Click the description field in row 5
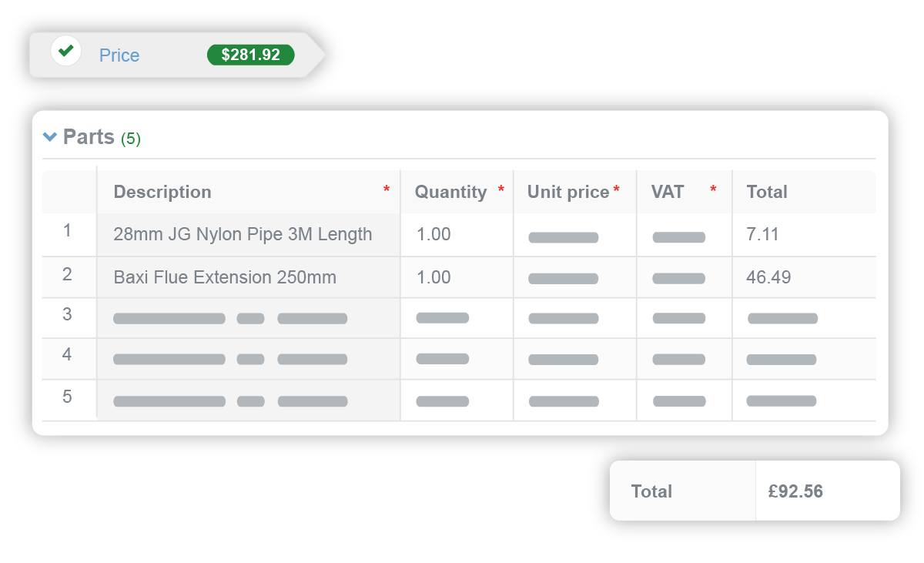This screenshot has height=563, width=924. point(230,401)
